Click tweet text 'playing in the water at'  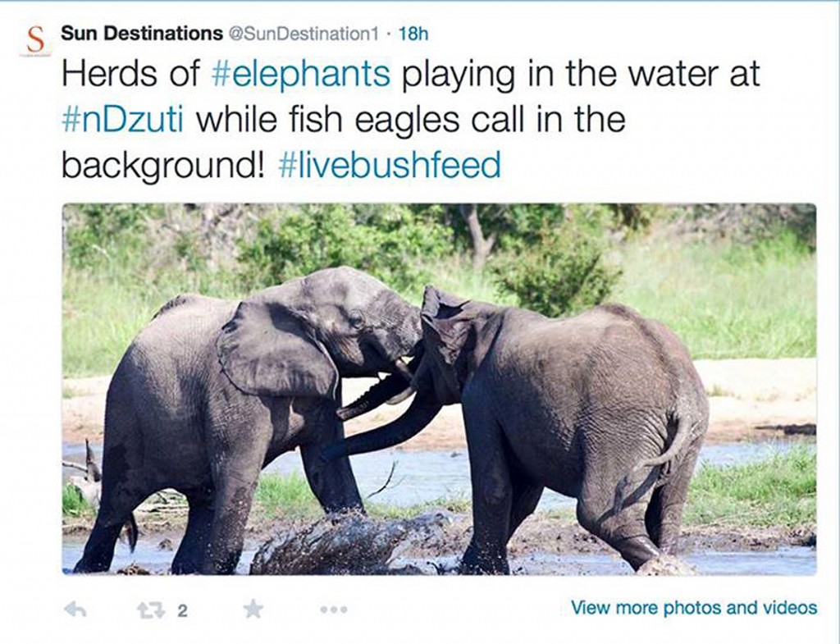click(x=581, y=74)
